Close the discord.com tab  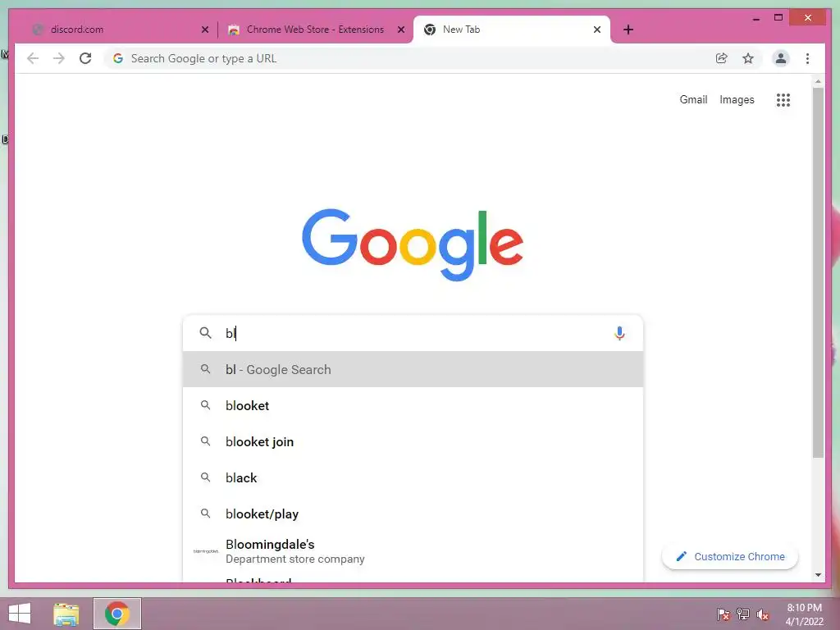[204, 30]
